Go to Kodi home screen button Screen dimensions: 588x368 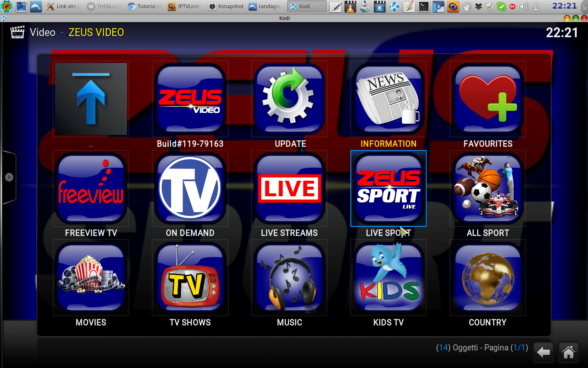click(x=568, y=352)
